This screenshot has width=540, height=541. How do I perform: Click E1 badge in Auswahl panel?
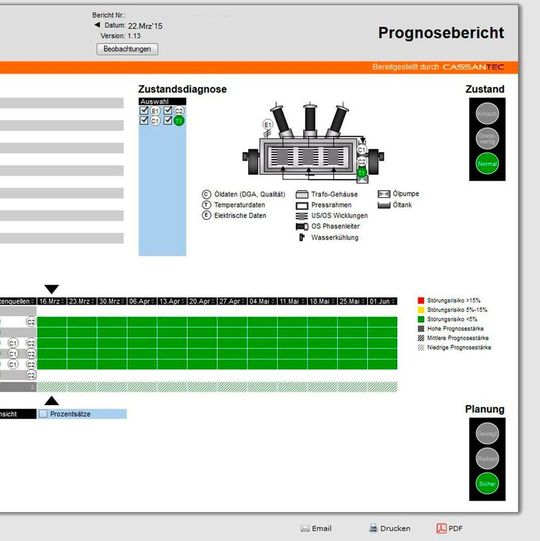[x=155, y=111]
